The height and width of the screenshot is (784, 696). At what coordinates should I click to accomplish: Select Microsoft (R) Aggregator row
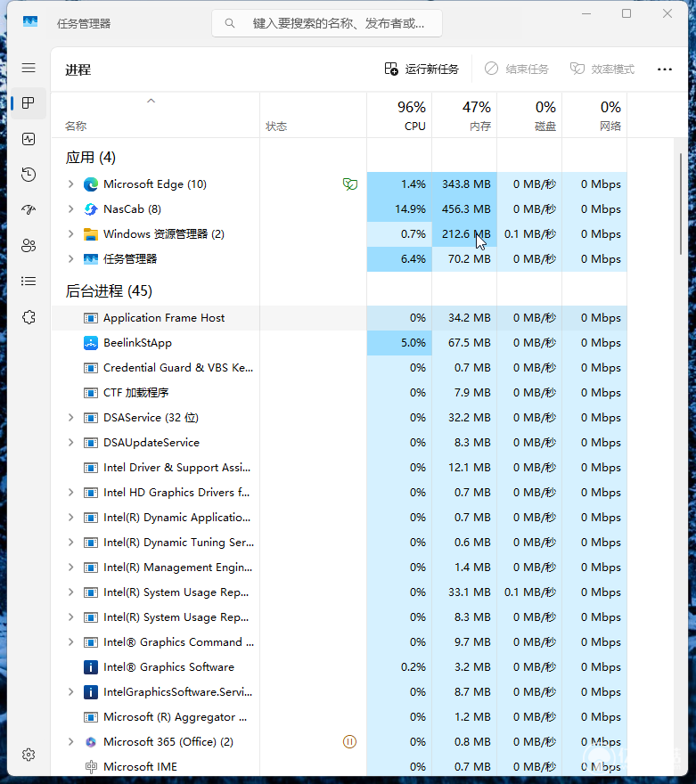point(339,717)
